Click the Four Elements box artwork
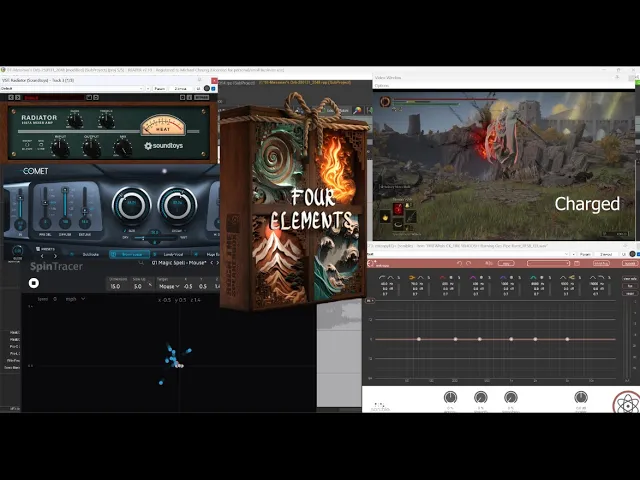Viewport: 640px width, 480px height. pos(293,201)
